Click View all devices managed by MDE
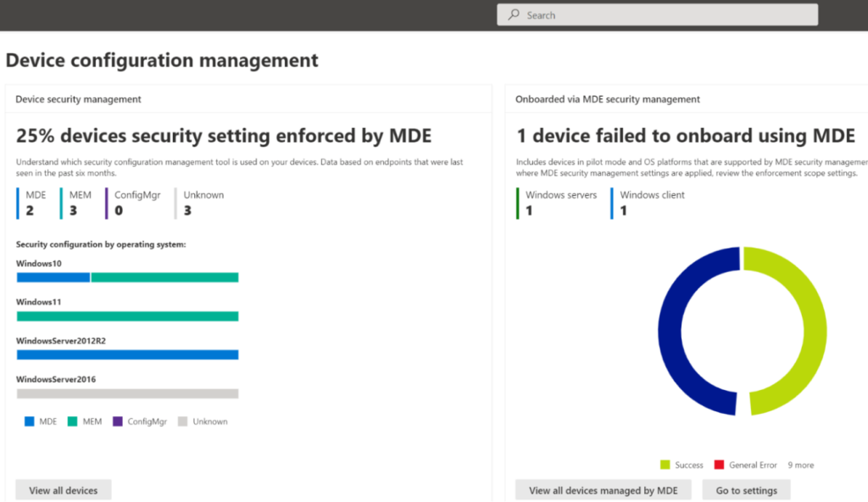The image size is (868, 502). (603, 489)
